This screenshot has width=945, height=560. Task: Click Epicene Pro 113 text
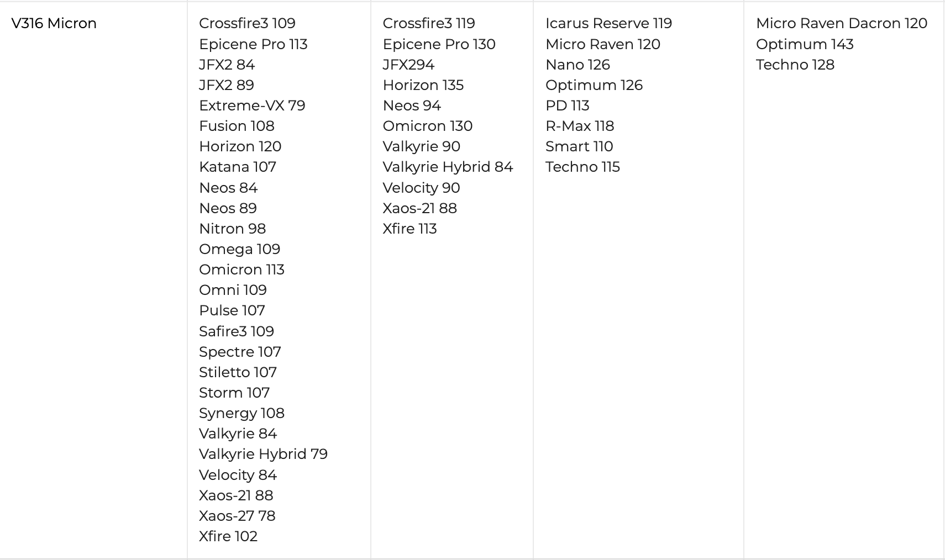point(253,44)
